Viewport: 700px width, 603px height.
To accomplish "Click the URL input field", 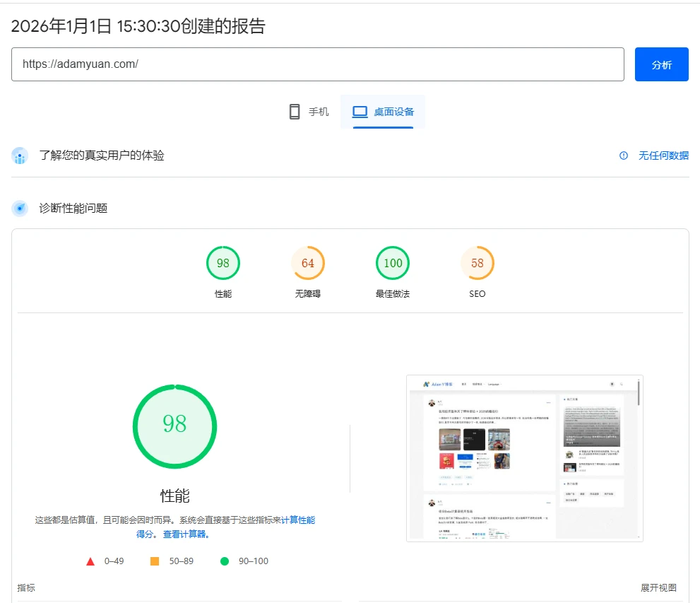I will (318, 64).
